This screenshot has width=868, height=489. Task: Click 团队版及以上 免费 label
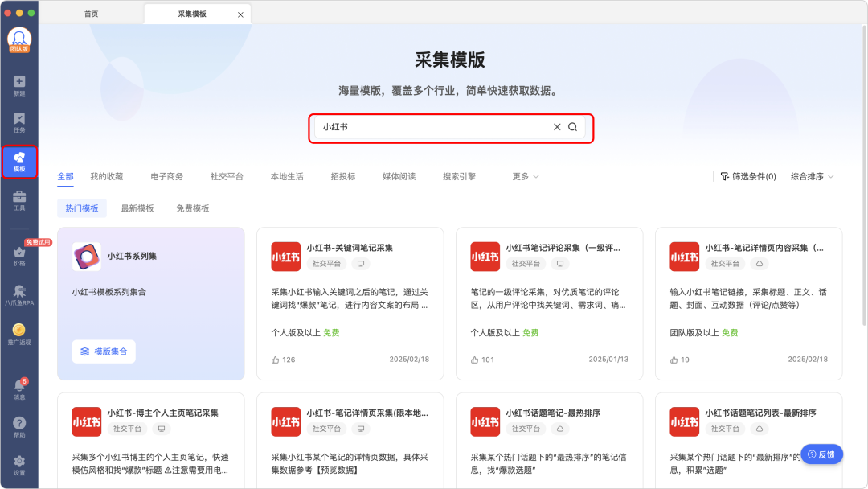point(703,333)
